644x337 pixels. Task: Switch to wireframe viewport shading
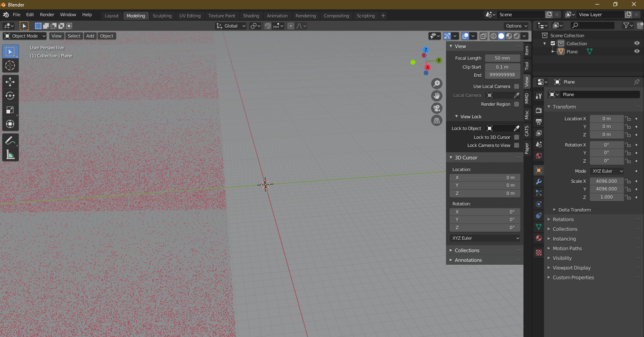pyautogui.click(x=493, y=36)
